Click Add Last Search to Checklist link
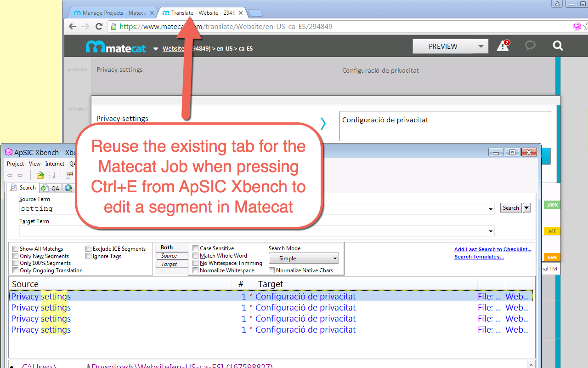Image resolution: width=588 pixels, height=368 pixels. click(x=493, y=249)
